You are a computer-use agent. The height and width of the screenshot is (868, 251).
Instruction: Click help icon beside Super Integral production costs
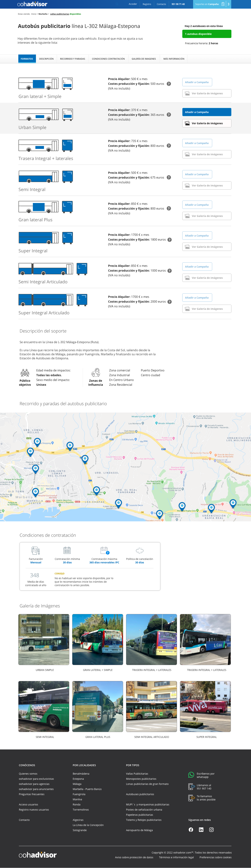[x=170, y=240]
